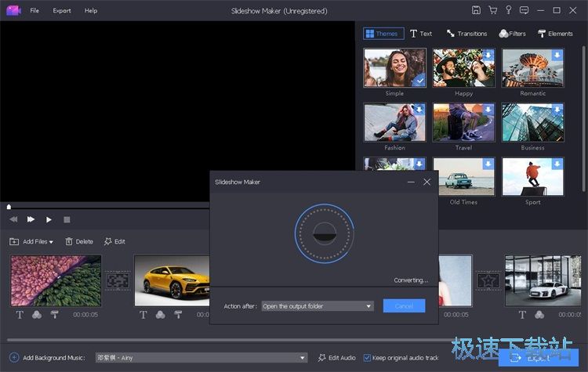The width and height of the screenshot is (588, 372).
Task: Open the File menu
Action: (x=34, y=10)
